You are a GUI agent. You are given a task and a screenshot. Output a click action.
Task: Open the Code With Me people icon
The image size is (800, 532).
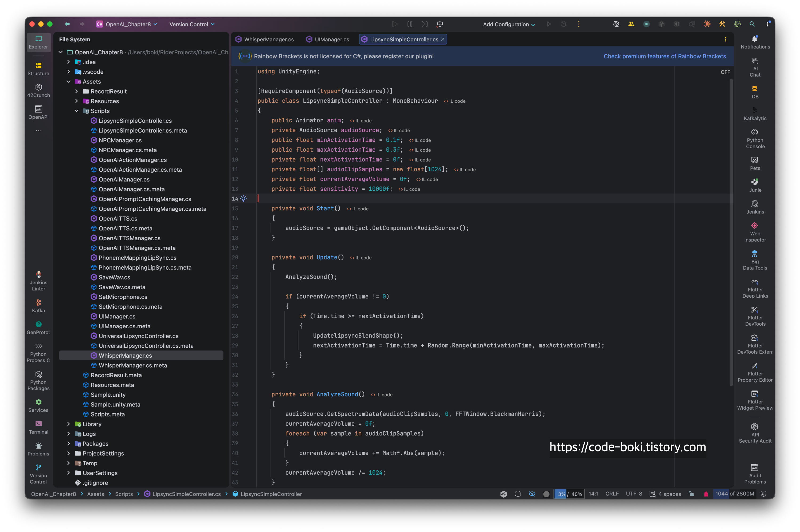click(631, 24)
